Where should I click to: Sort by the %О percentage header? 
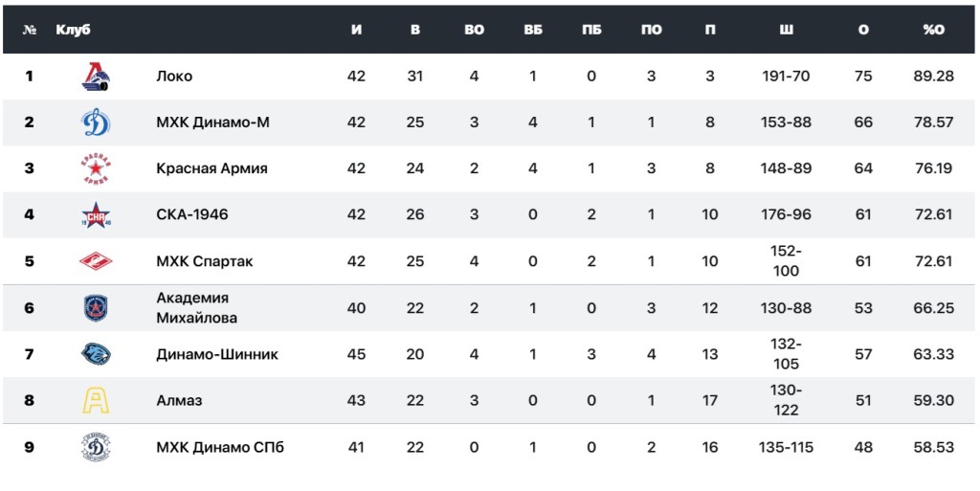coord(933,30)
